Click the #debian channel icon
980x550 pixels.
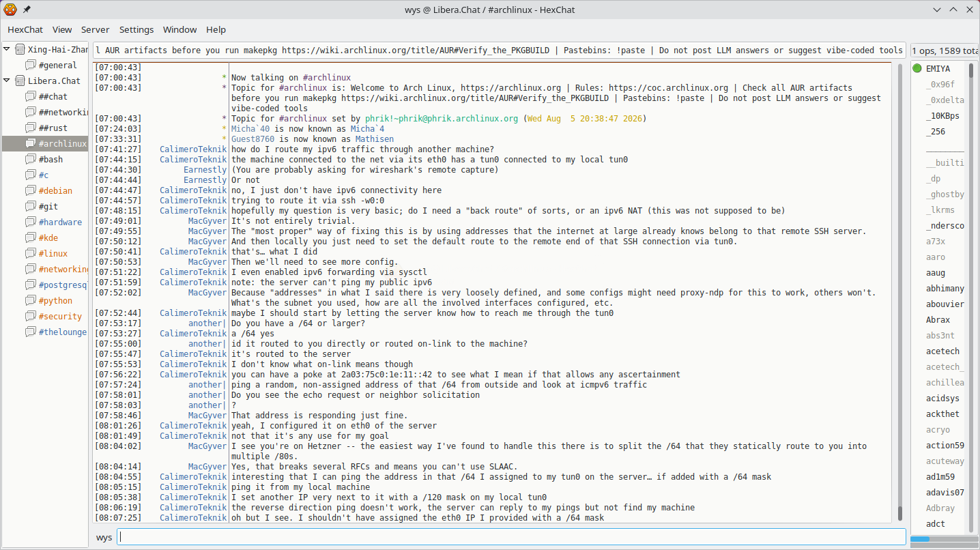pyautogui.click(x=31, y=191)
